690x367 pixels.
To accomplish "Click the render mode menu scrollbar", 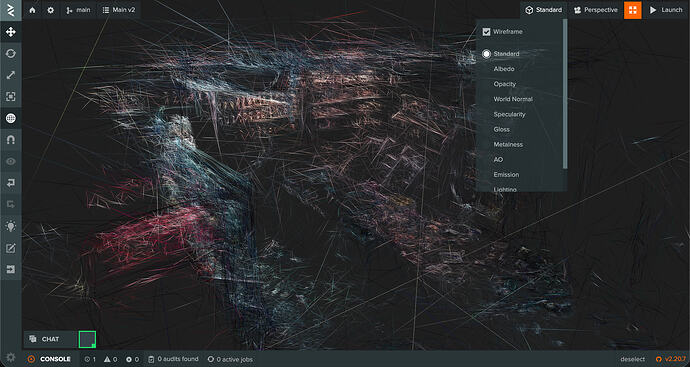I will tap(565, 94).
